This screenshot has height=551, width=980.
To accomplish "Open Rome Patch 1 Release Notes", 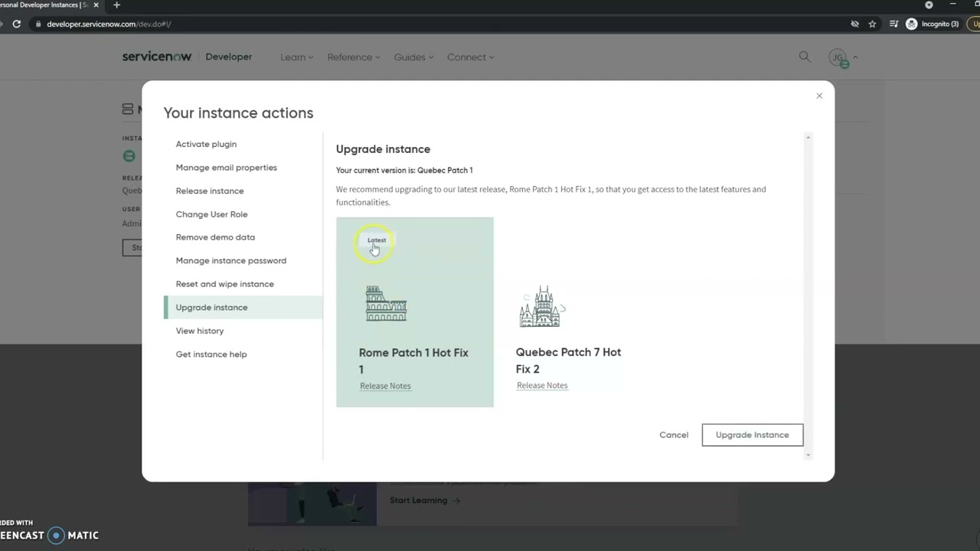I will 385,386.
